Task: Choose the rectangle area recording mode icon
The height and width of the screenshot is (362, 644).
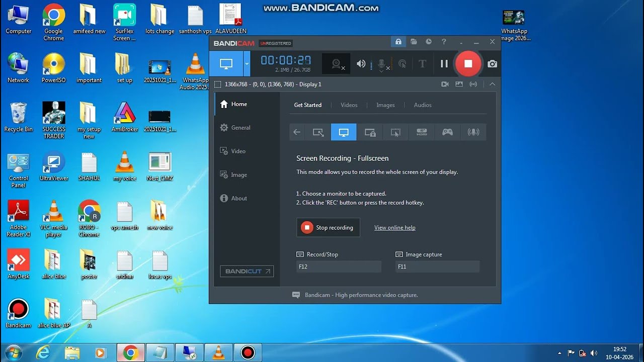Action: coord(318,132)
